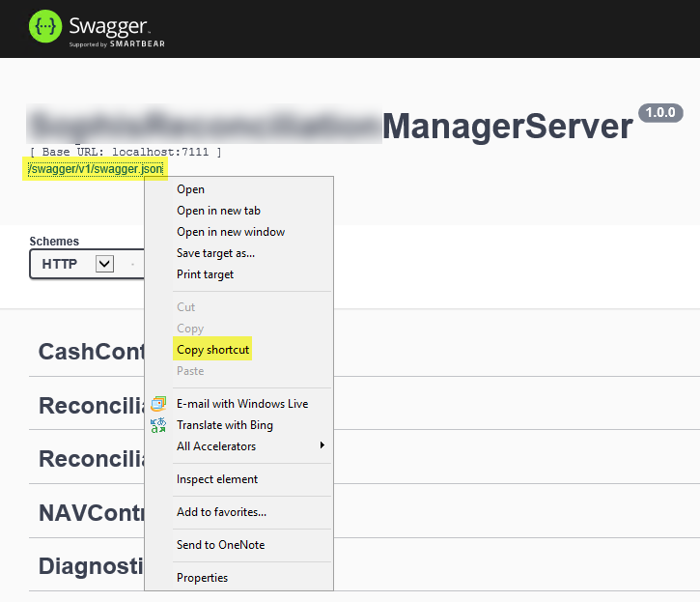
Task: Click the disabled Paste menu entry
Action: point(190,371)
